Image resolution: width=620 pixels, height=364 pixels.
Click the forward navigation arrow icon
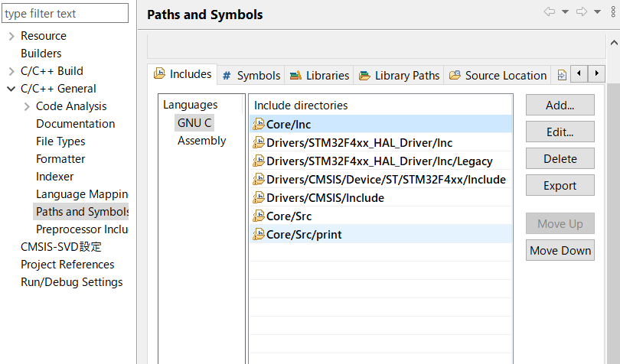tap(581, 12)
